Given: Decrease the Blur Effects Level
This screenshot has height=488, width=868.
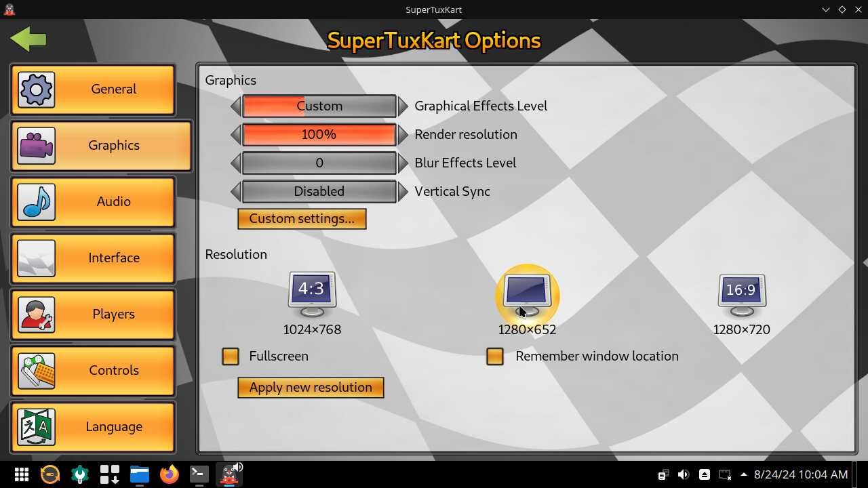Looking at the screenshot, I should (235, 163).
